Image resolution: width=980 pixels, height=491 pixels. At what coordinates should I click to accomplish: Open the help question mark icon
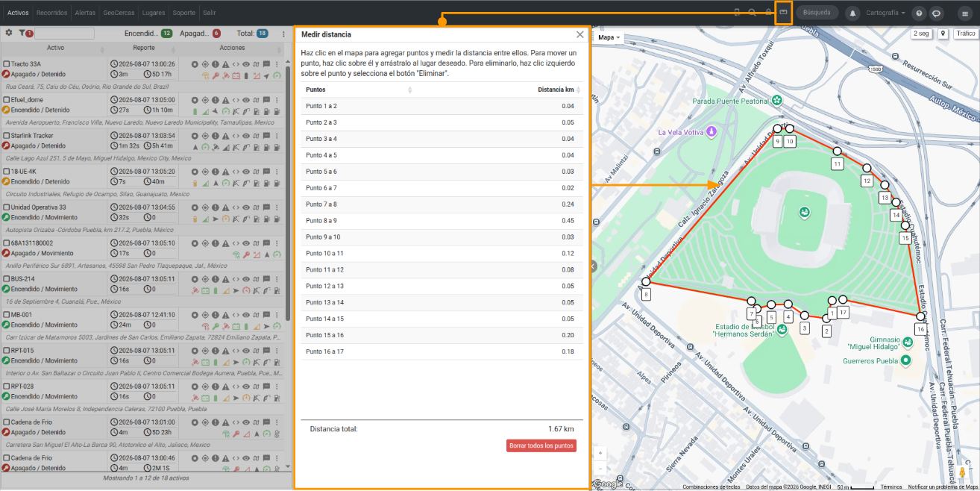click(x=919, y=13)
